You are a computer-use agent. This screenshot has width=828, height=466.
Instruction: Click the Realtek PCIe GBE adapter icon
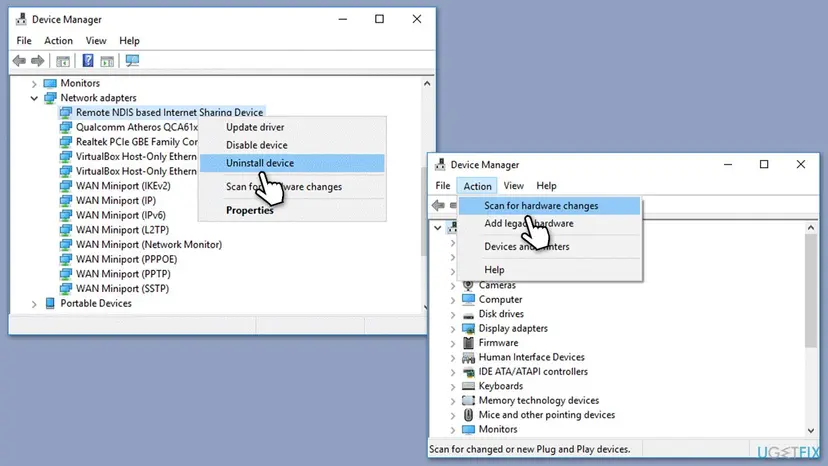pyautogui.click(x=66, y=142)
